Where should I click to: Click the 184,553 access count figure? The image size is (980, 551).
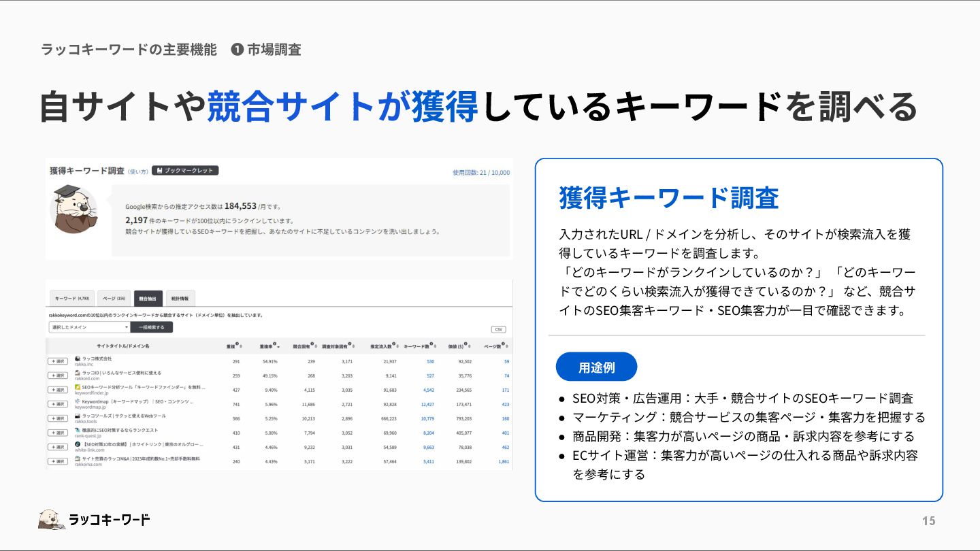point(240,205)
